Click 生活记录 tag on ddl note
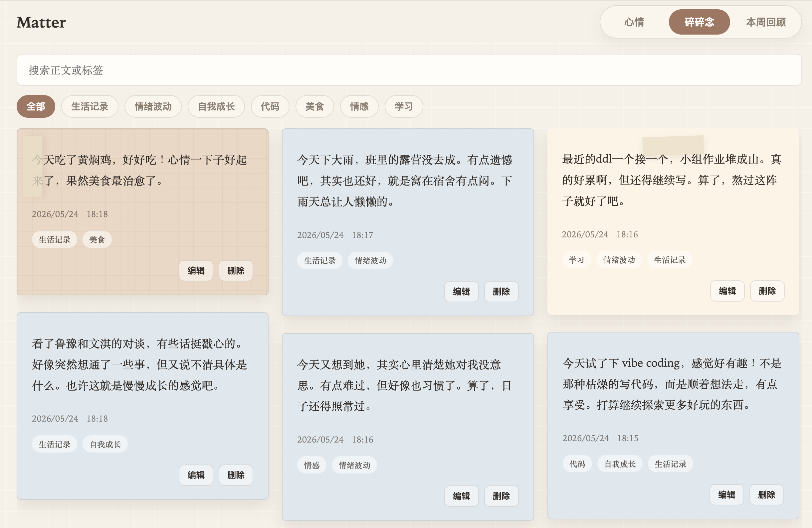Image resolution: width=812 pixels, height=528 pixels. tap(670, 260)
